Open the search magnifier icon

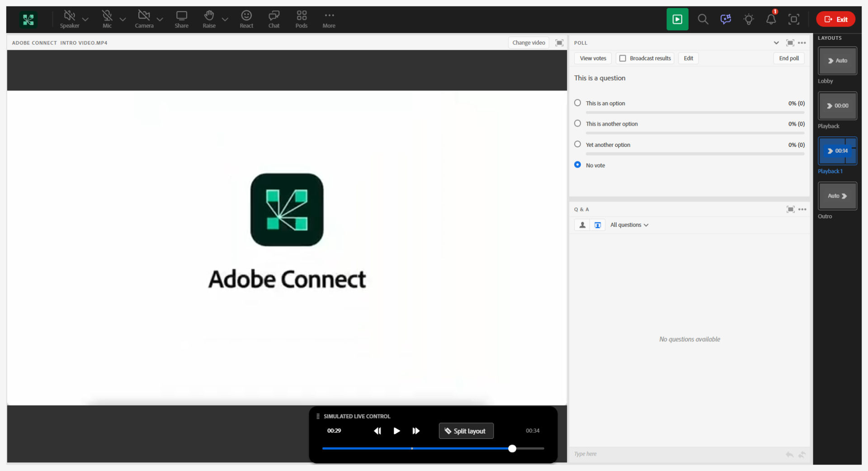(703, 19)
